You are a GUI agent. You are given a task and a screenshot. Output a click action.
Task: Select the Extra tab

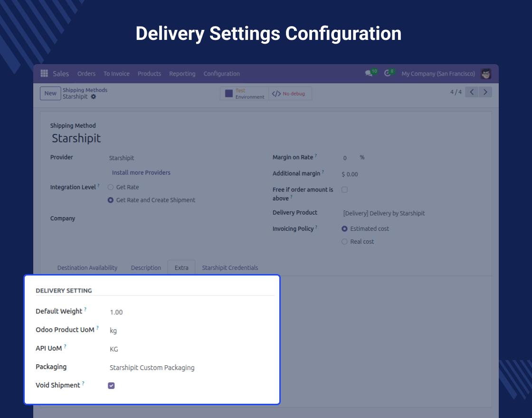181,268
